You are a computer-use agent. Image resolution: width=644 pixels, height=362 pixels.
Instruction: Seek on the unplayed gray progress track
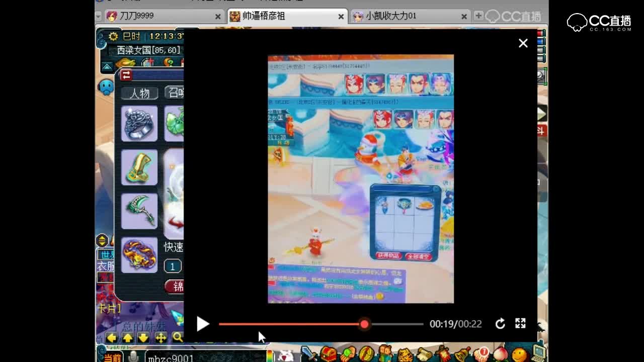tap(396, 324)
